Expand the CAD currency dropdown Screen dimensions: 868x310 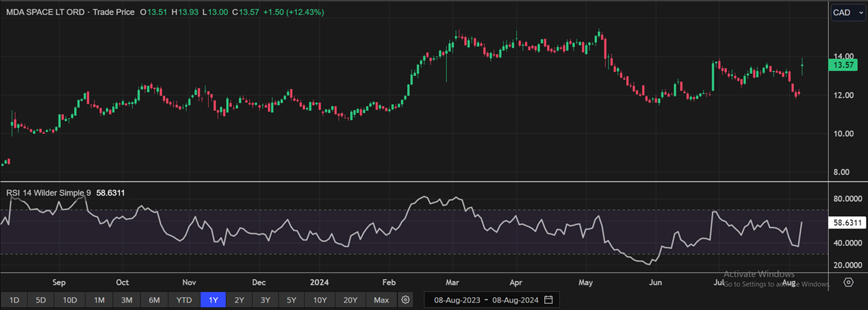click(x=847, y=12)
